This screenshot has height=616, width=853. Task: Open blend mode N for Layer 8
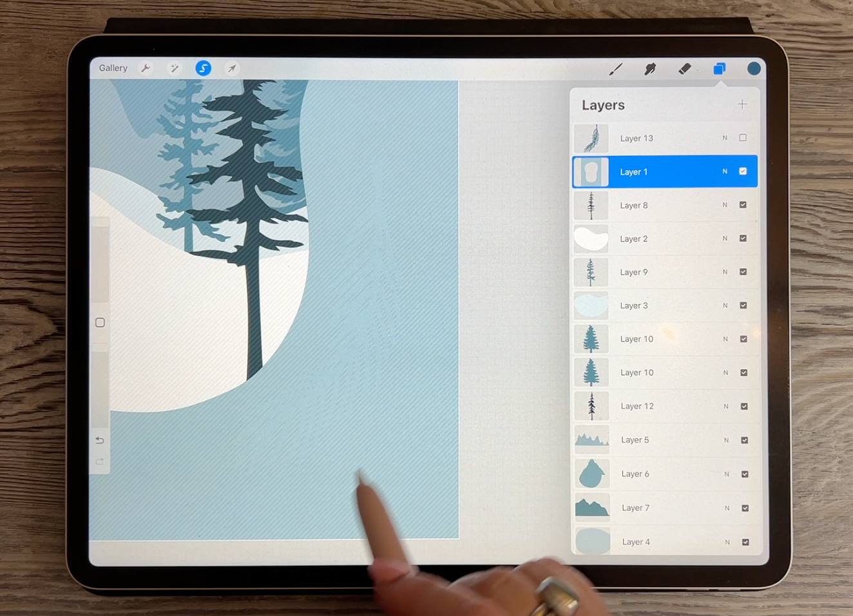click(x=725, y=205)
